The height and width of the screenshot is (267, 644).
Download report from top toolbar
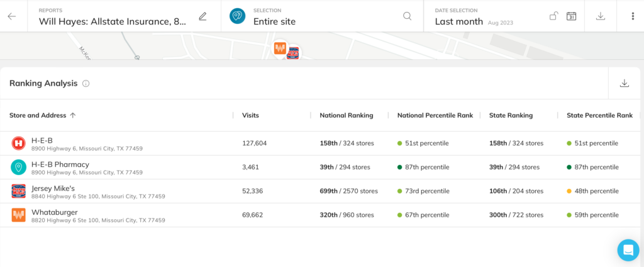(x=601, y=16)
